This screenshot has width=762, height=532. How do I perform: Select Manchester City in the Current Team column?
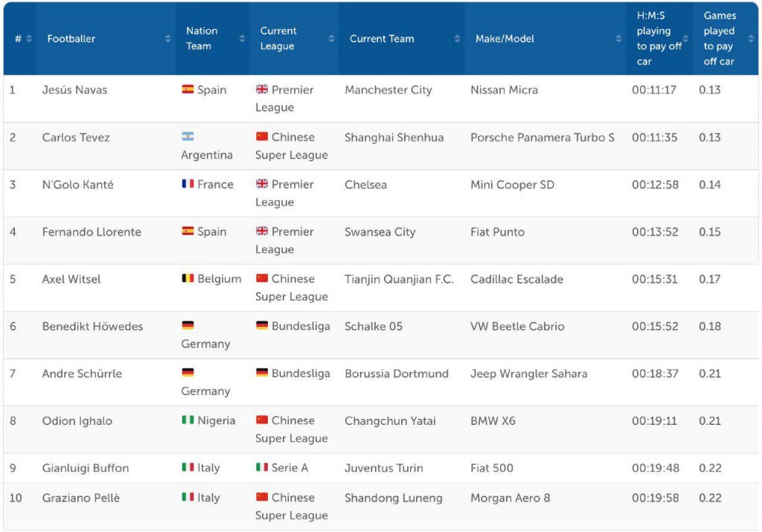(388, 90)
